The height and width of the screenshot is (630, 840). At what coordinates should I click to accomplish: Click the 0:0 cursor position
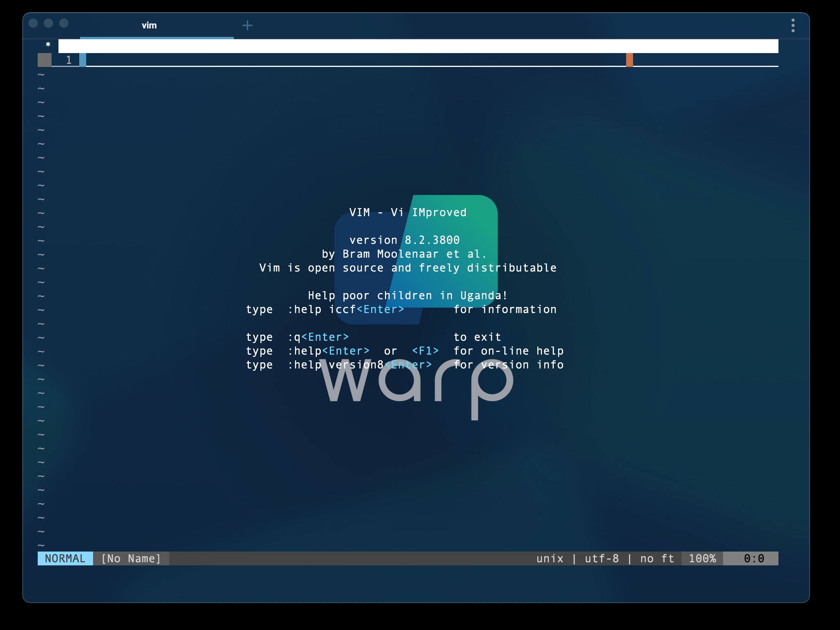click(x=751, y=558)
